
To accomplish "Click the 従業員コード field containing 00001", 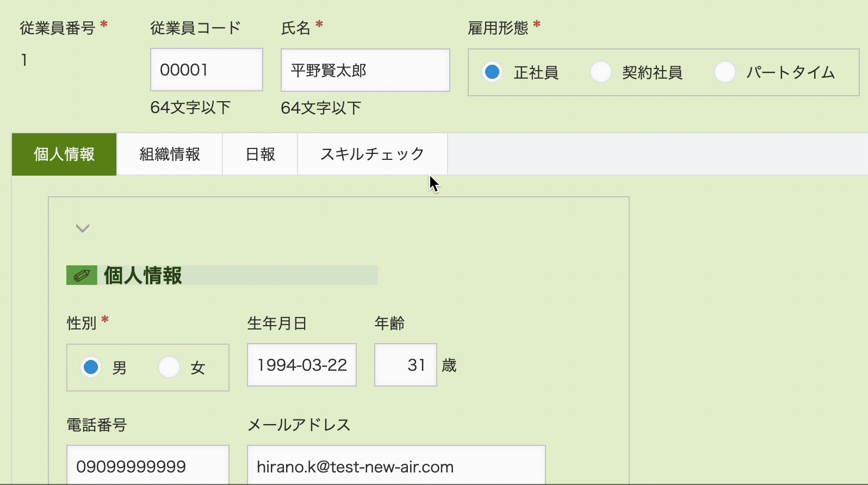I will coord(206,70).
